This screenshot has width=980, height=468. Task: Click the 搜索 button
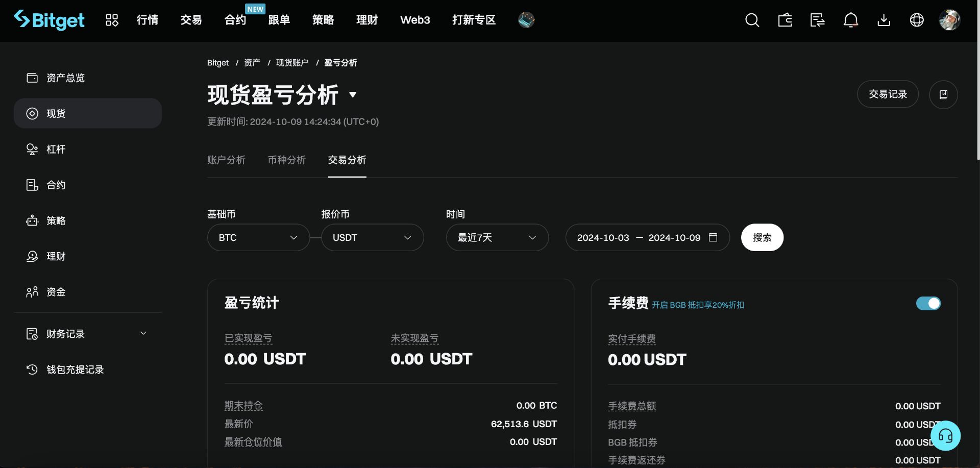[x=762, y=237]
